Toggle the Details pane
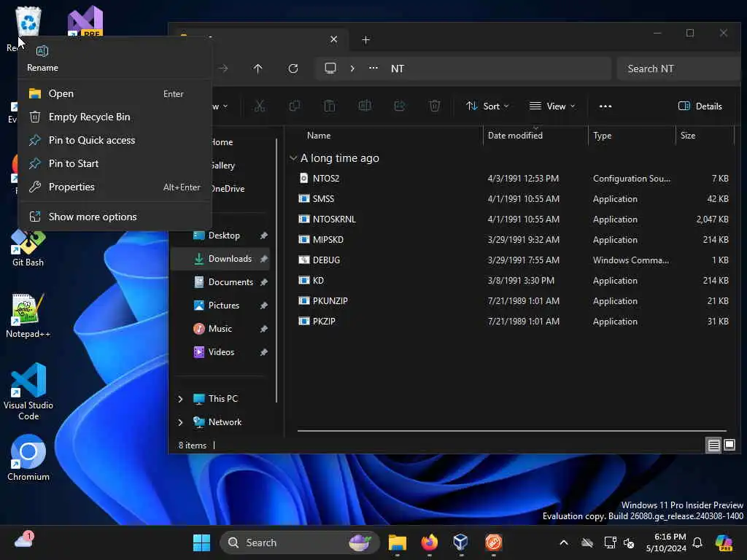 pyautogui.click(x=700, y=106)
